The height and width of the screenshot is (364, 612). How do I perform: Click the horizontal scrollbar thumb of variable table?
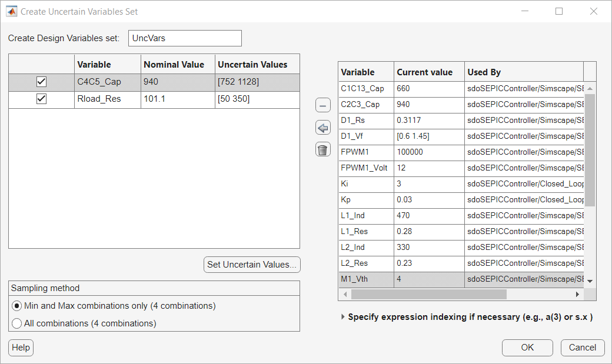coord(428,294)
